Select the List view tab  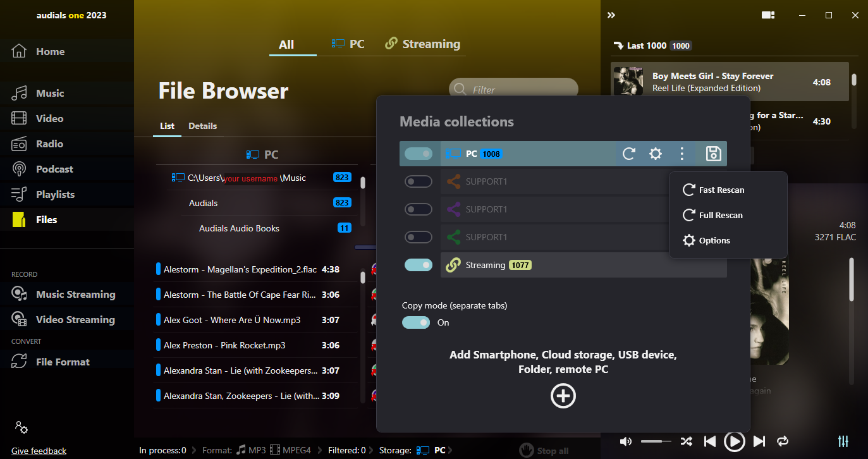(x=167, y=126)
